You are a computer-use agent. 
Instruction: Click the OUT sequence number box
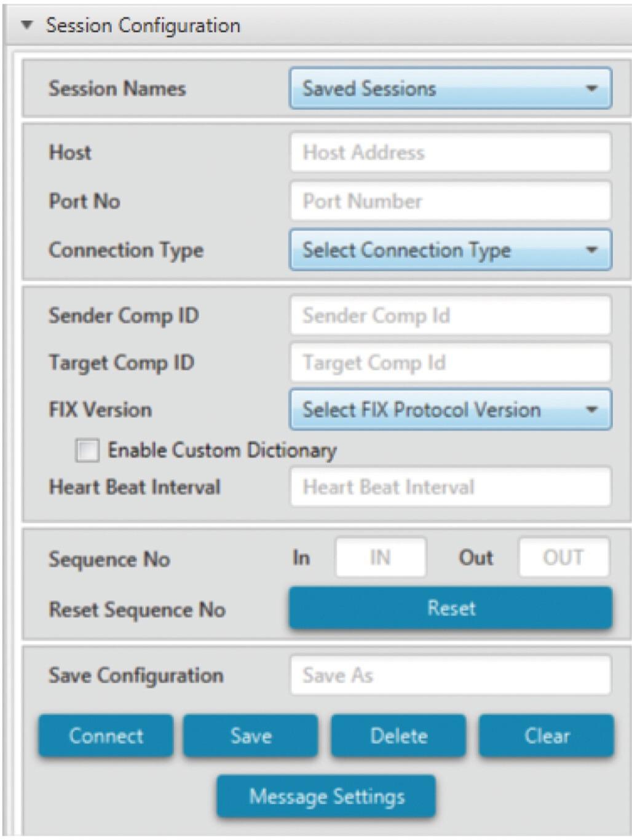pyautogui.click(x=564, y=557)
